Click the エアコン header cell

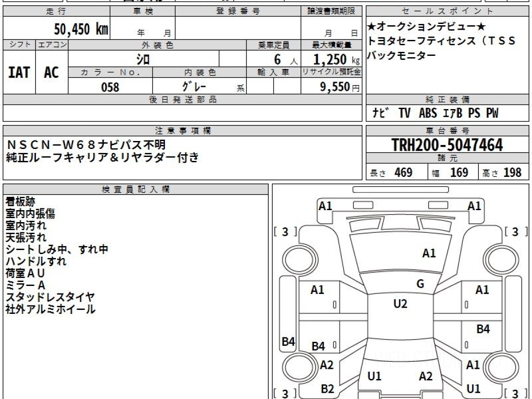pos(52,45)
